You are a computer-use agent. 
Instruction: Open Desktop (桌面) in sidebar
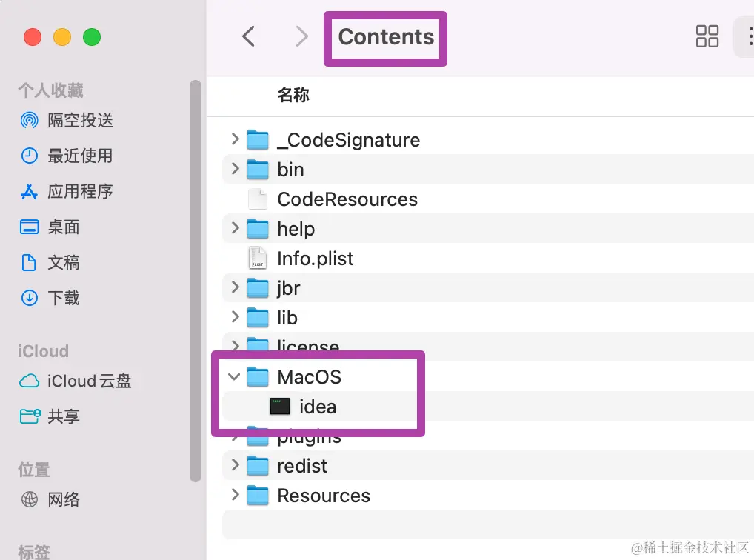[x=50, y=227]
